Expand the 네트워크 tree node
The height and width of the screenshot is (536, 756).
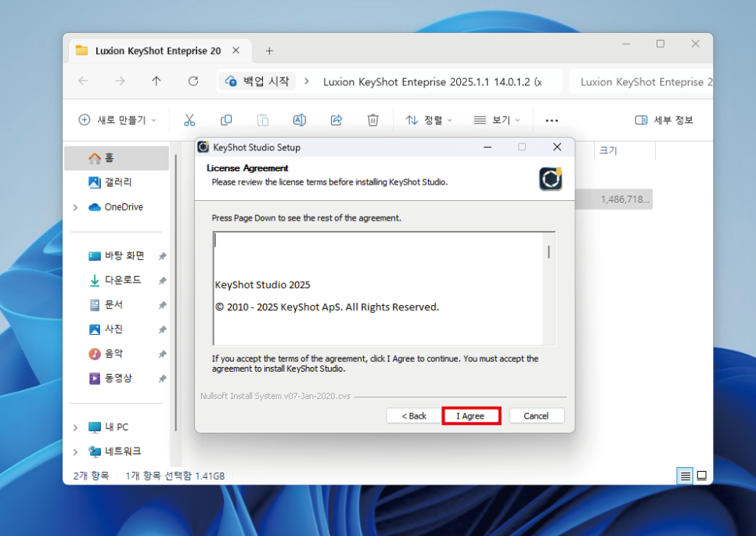pos(75,452)
